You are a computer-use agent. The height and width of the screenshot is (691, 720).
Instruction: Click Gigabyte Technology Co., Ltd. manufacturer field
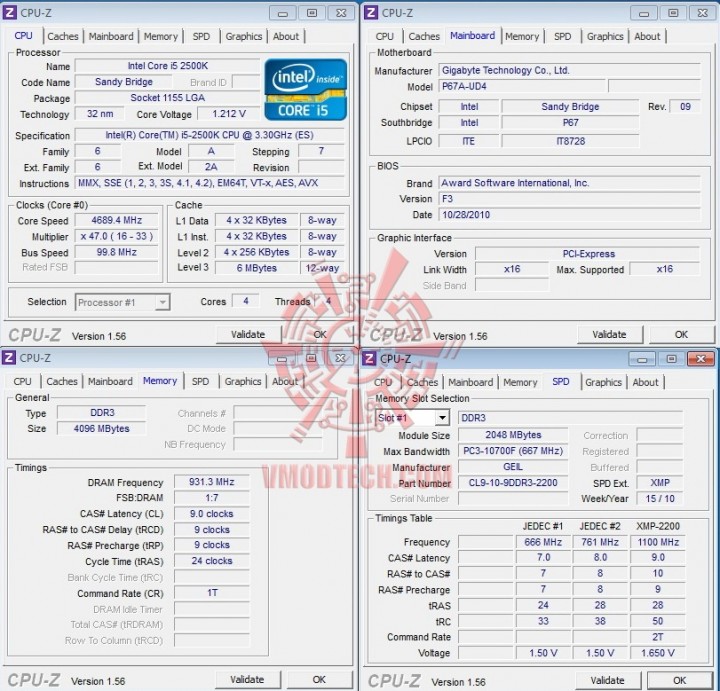[569, 70]
